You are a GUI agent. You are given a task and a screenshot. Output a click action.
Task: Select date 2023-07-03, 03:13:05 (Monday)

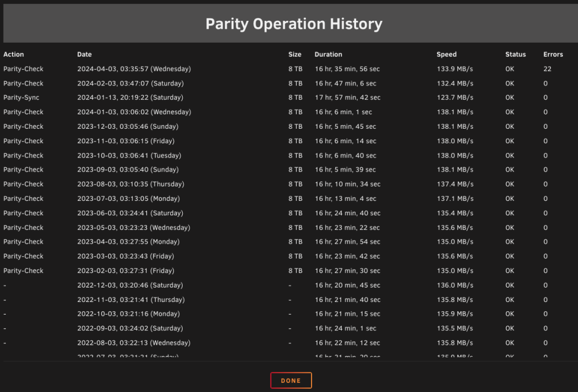(129, 199)
